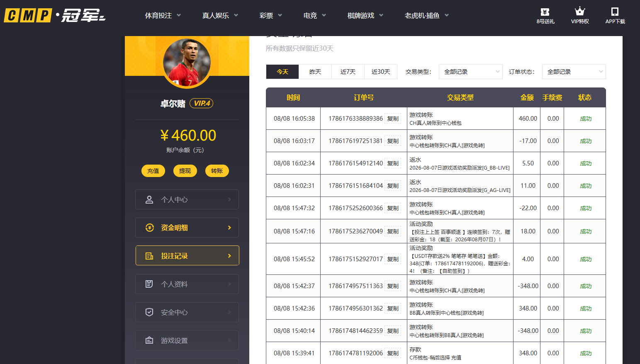640x364 pixels.
Task: Select the 昨天 tab
Action: pos(315,72)
